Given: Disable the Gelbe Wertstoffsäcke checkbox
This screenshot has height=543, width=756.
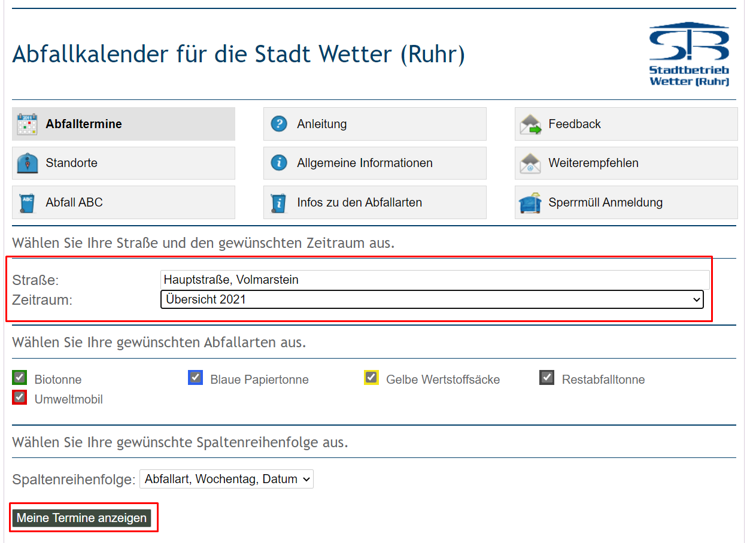Looking at the screenshot, I should pyautogui.click(x=371, y=378).
